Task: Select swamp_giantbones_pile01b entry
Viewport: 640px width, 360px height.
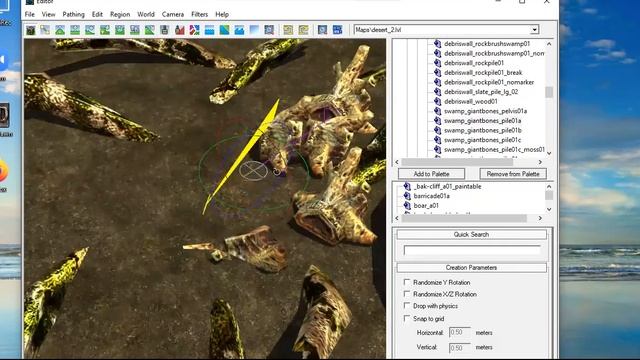Action: tap(483, 130)
